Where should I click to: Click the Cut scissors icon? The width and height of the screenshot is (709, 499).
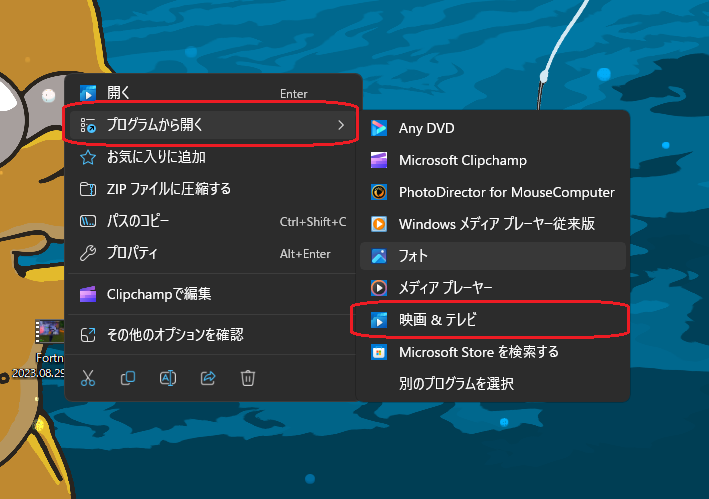pyautogui.click(x=88, y=378)
